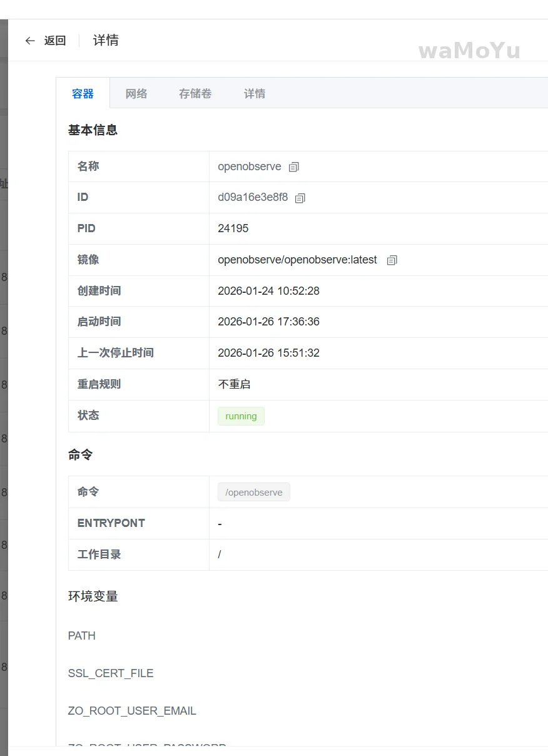Click the PID value 24195
This screenshot has width=548, height=756.
(x=233, y=228)
